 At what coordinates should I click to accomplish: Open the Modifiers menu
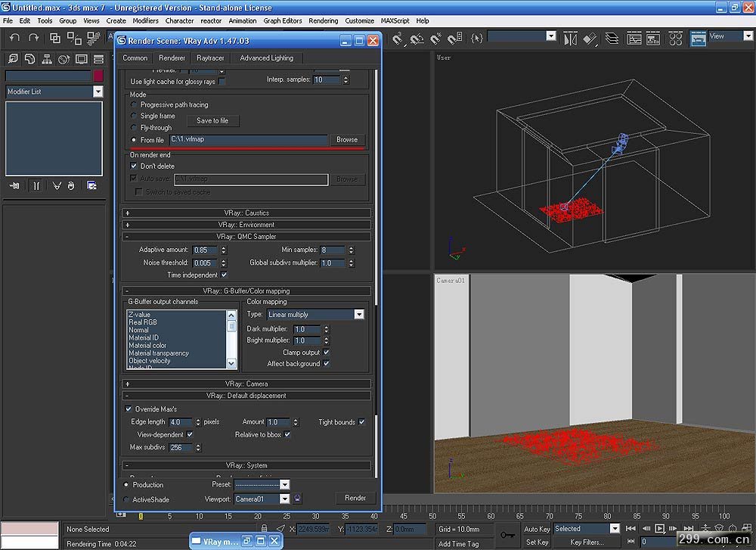[145, 20]
